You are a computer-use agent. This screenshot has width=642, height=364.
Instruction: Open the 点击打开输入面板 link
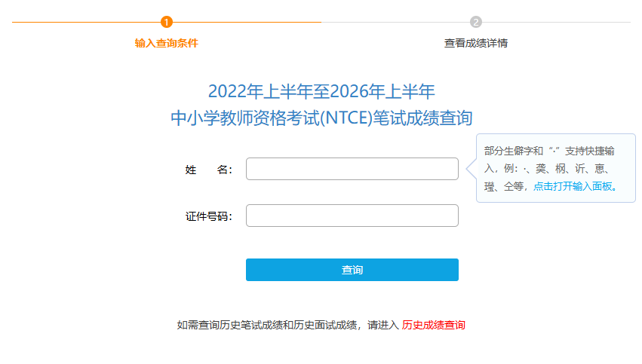coord(576,187)
